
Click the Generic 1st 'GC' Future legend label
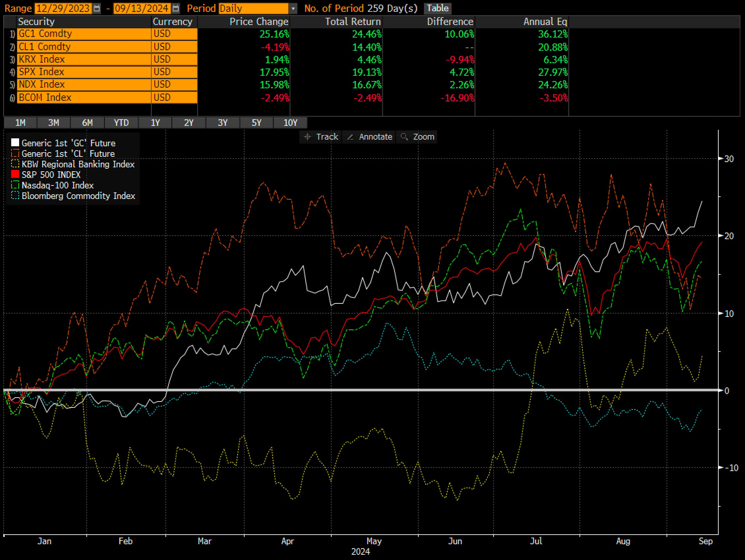(68, 143)
